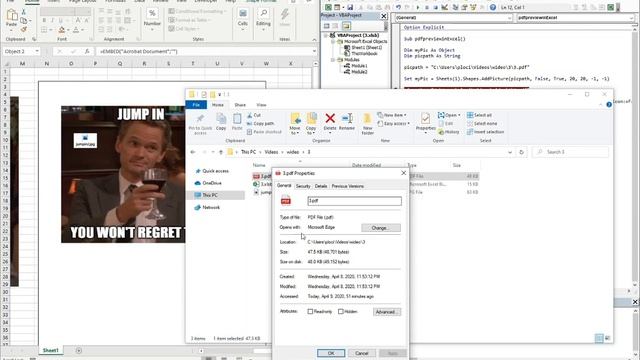The width and height of the screenshot is (640, 360).
Task: Click the Cut scissors icon in Excel
Action: (x=24, y=12)
